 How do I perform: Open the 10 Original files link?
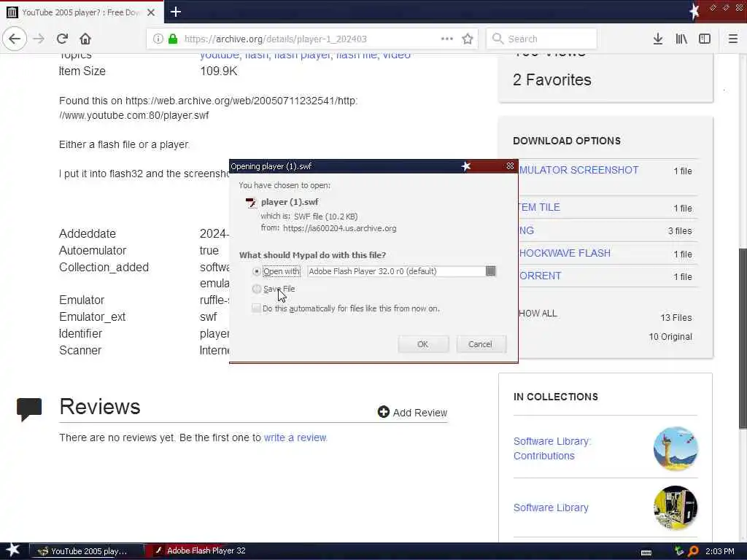tap(670, 337)
